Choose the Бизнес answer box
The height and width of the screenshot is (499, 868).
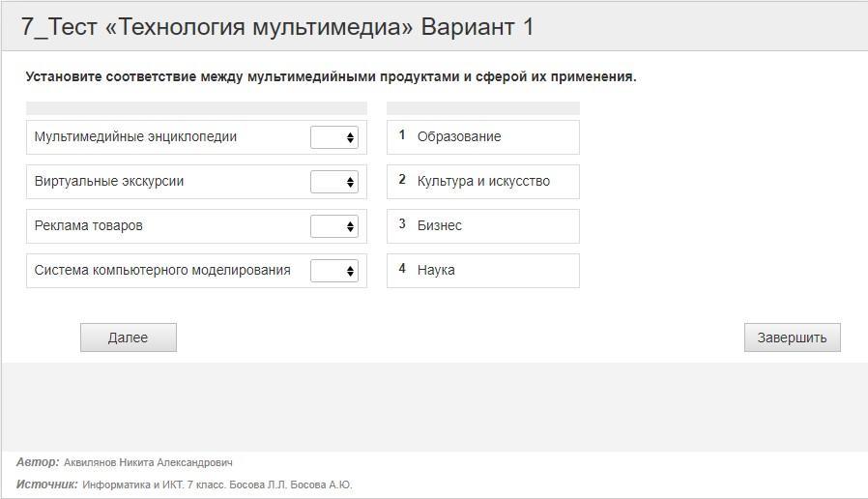(483, 226)
